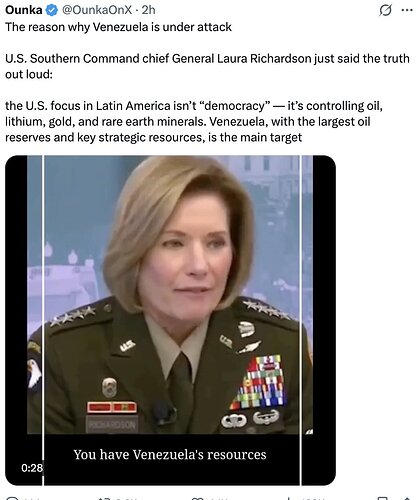The width and height of the screenshot is (418, 500).
Task: Click the paragraph about controlling oil and lithium
Action: pyautogui.click(x=194, y=122)
